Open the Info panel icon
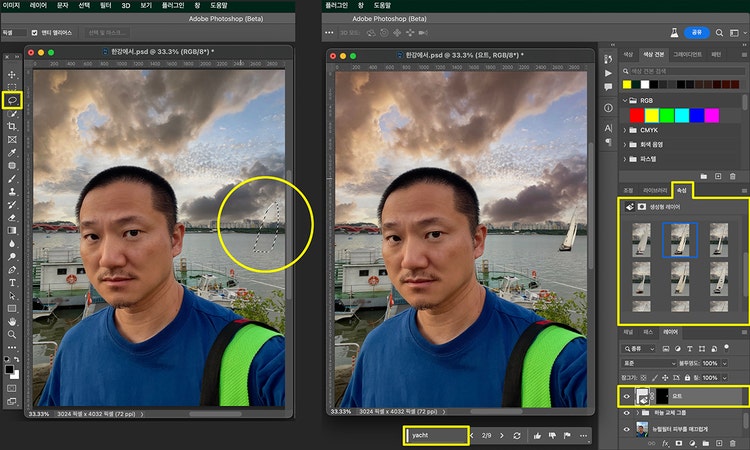Viewport: 750px width, 450px height. [x=608, y=108]
